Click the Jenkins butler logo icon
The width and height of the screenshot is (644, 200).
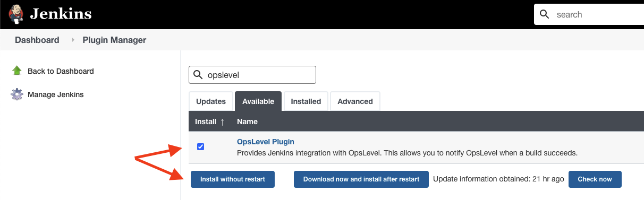pos(16,14)
